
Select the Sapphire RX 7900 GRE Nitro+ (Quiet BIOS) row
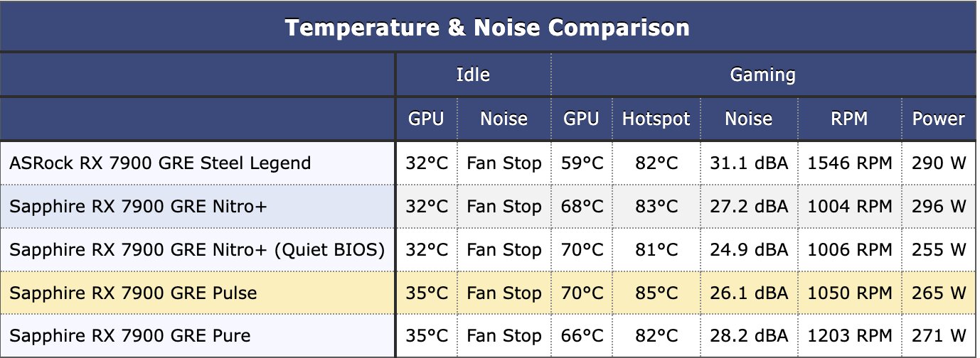tap(488, 250)
